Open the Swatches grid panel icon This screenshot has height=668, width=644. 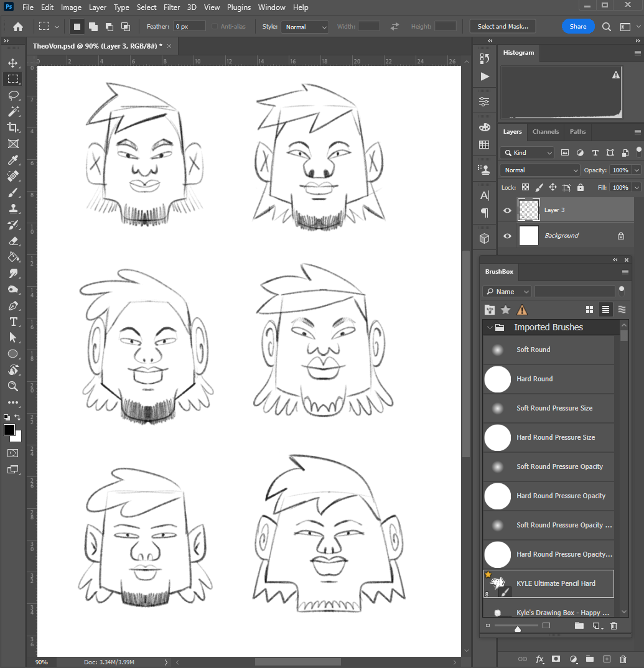pyautogui.click(x=484, y=145)
